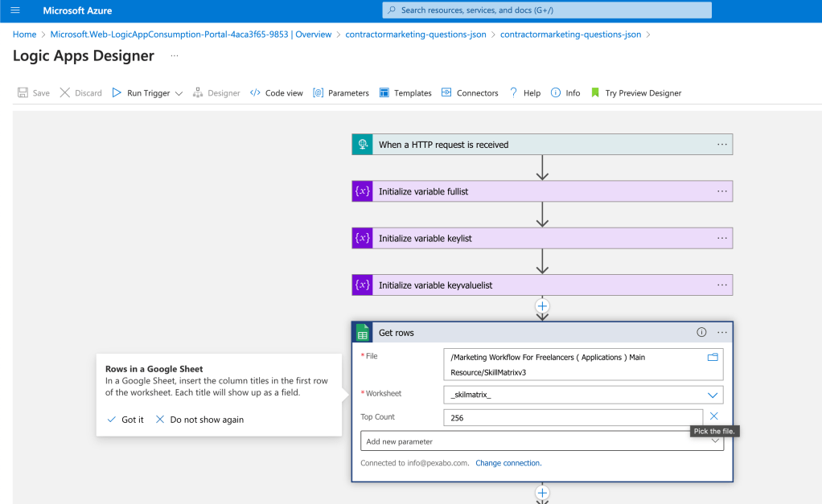This screenshot has height=504, width=822.
Task: Open the menu of HTTP request trigger
Action: click(722, 145)
